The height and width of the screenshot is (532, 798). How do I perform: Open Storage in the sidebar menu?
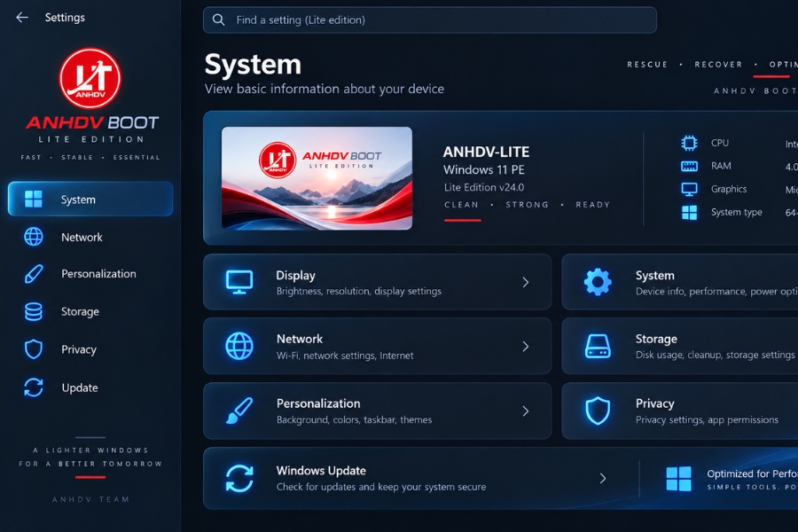90,311
